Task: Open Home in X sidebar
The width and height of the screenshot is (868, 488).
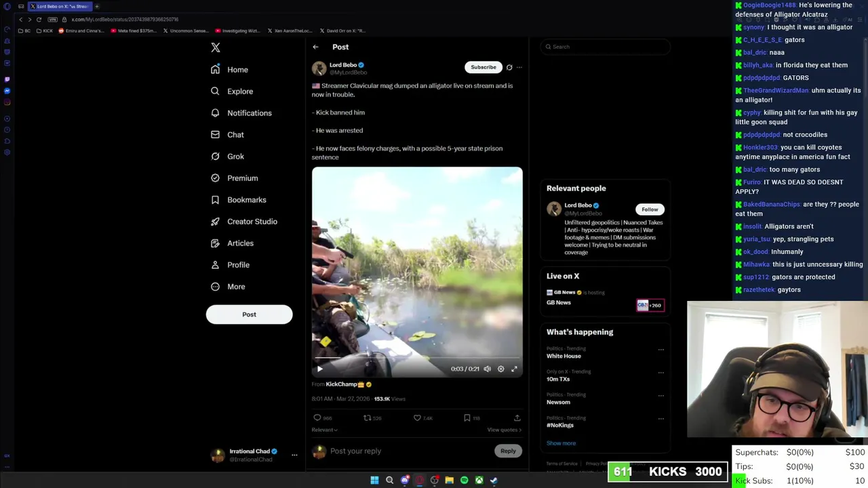Action: 229,70
